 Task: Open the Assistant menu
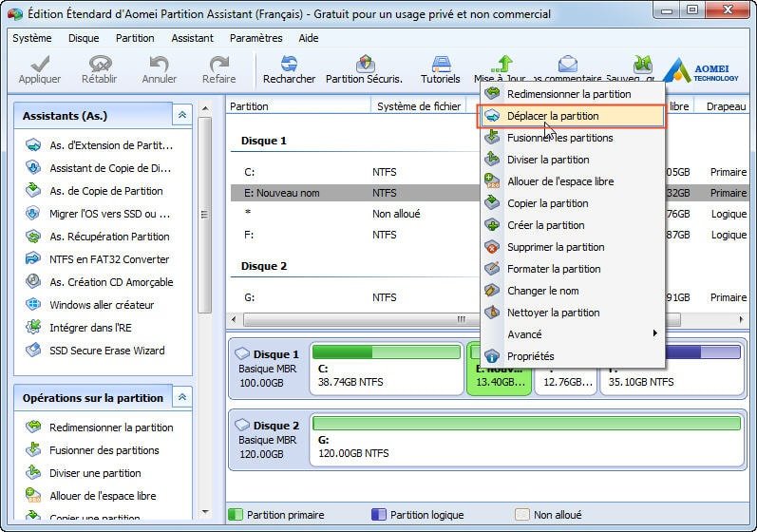[x=192, y=38]
